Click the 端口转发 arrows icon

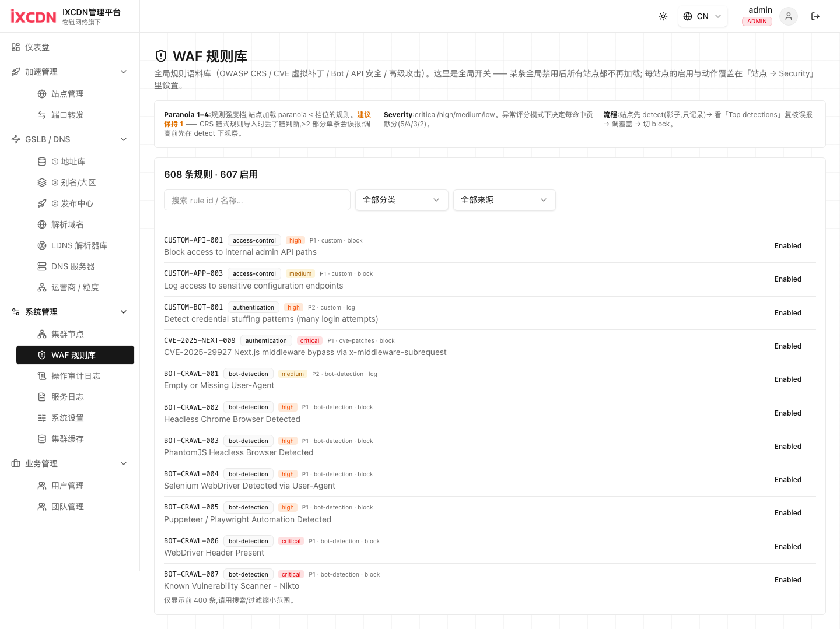(x=42, y=115)
